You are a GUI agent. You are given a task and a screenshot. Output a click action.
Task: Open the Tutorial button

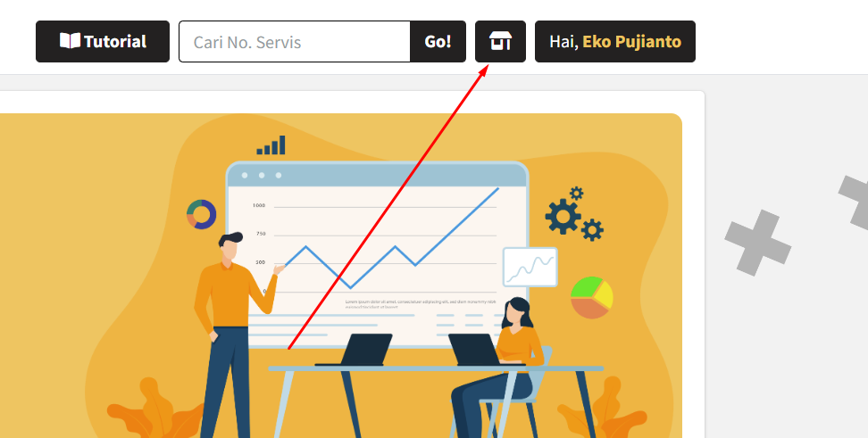click(103, 41)
